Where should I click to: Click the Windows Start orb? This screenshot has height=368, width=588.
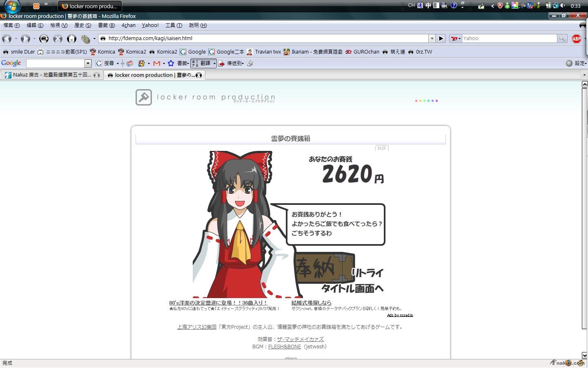point(12,6)
